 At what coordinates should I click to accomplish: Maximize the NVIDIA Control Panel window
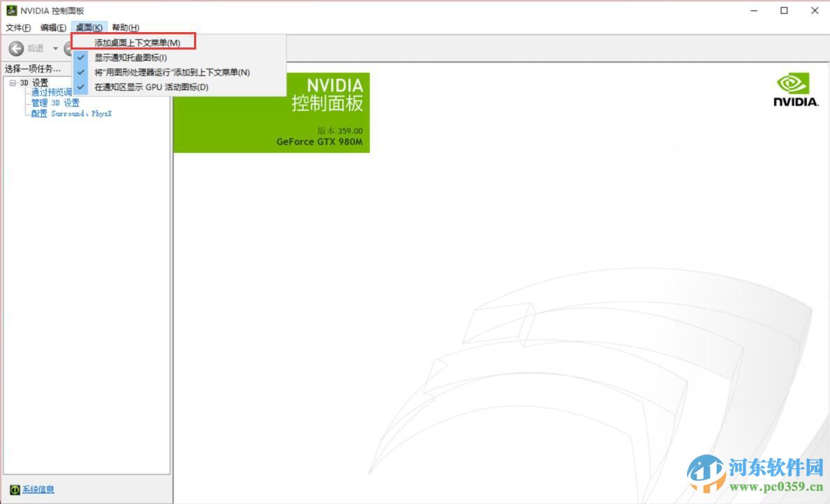pyautogui.click(x=784, y=10)
